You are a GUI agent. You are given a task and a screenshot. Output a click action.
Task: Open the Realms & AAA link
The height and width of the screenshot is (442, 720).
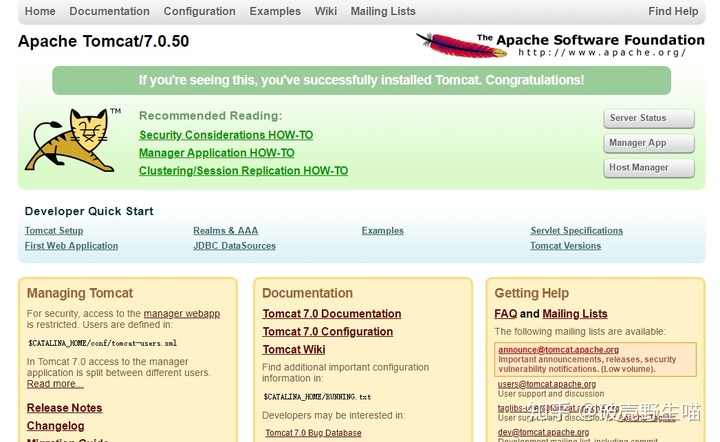tap(225, 230)
